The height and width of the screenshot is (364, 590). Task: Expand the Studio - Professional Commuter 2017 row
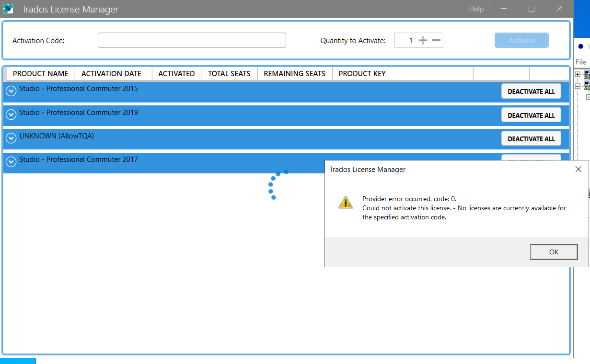point(11,162)
